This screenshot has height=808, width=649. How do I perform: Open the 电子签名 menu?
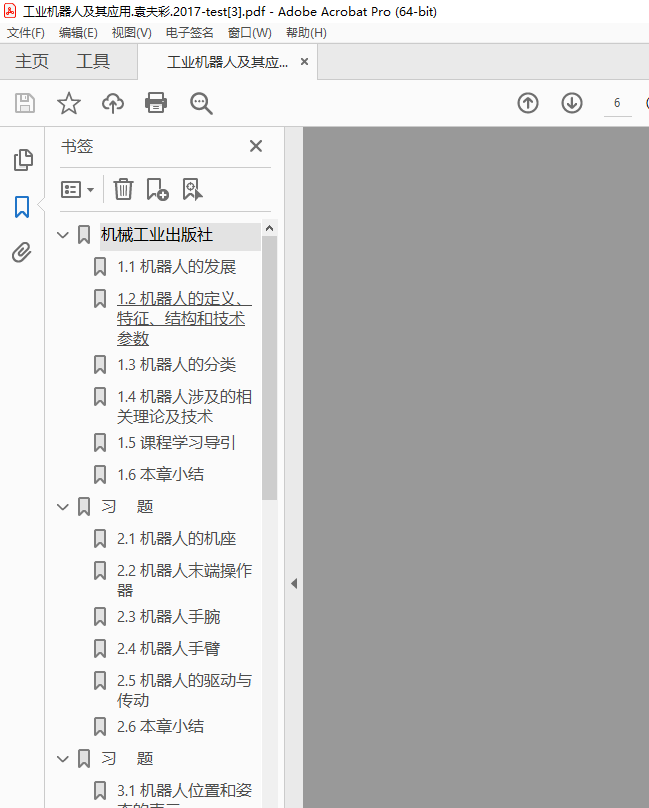189,33
